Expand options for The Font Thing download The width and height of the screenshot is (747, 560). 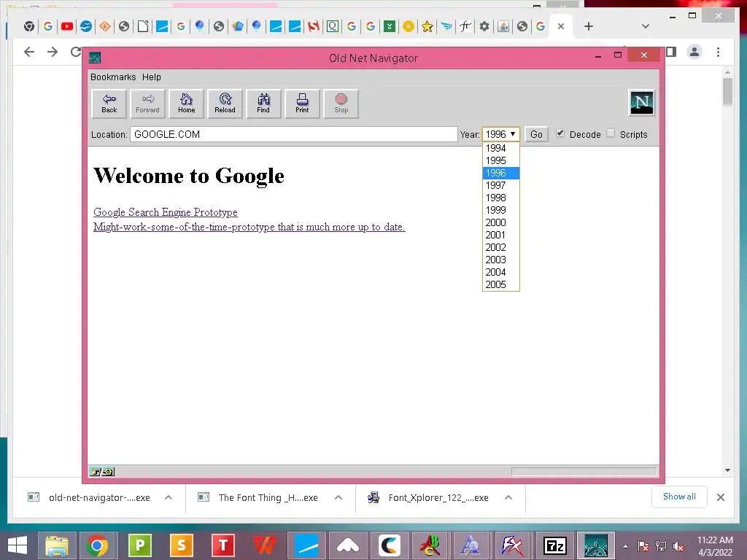click(338, 497)
